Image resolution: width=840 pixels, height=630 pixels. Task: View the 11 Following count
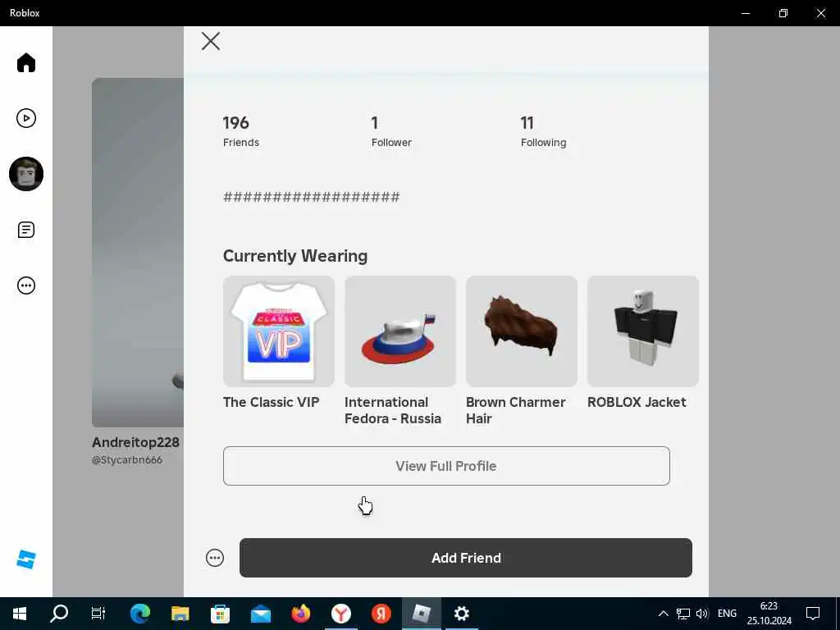click(x=543, y=130)
